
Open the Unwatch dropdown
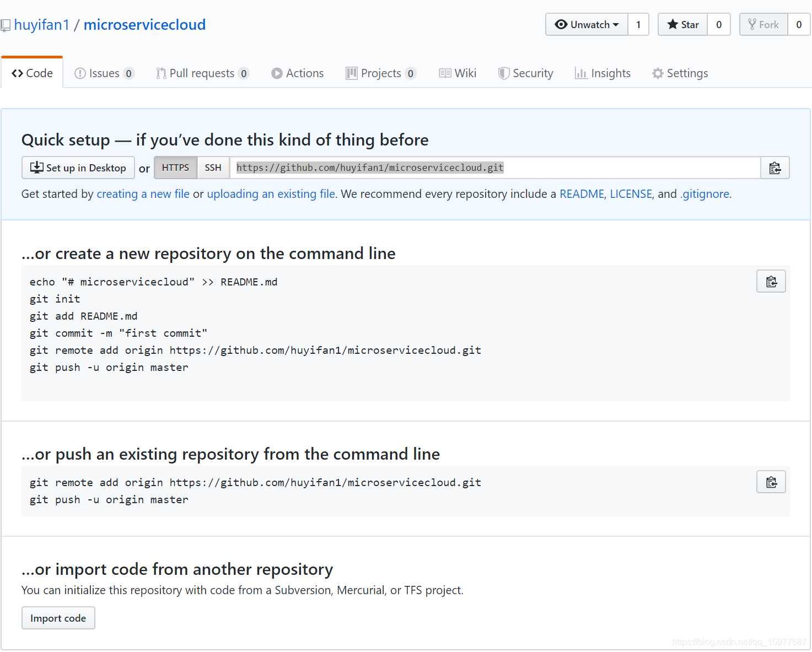point(587,24)
